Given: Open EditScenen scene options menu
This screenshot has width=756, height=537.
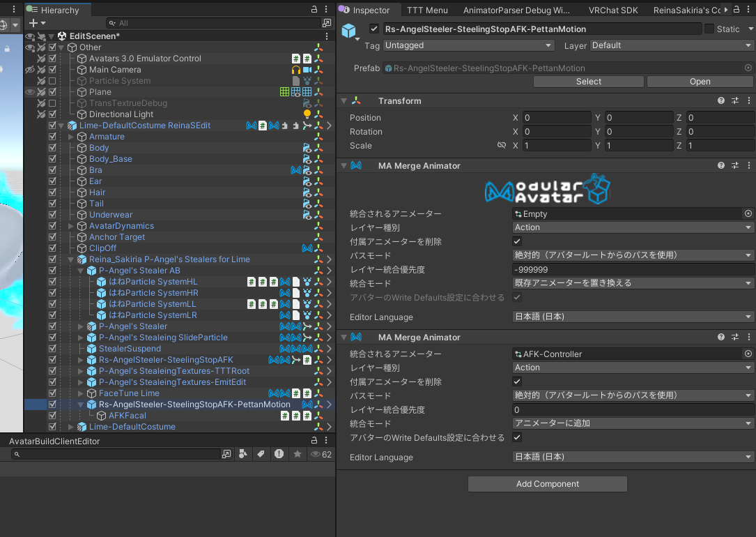Looking at the screenshot, I should pos(326,36).
